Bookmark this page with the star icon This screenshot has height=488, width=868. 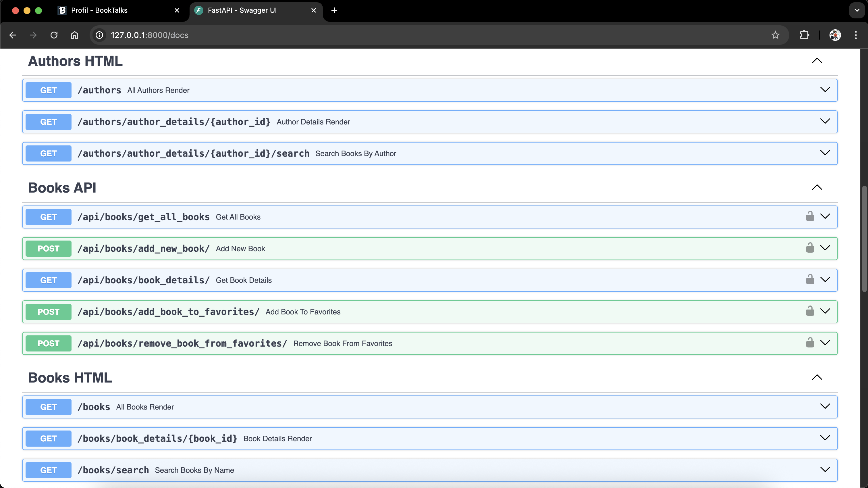click(775, 35)
